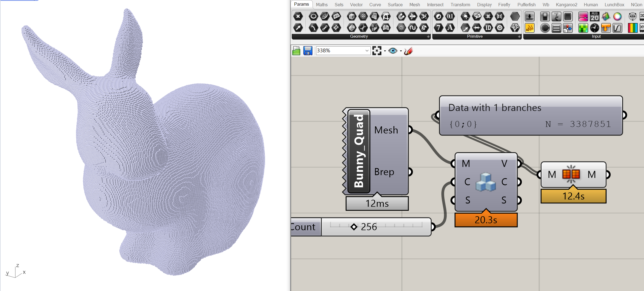Select the orange mesh grid component icon
This screenshot has width=644, height=291.
pyautogui.click(x=571, y=174)
